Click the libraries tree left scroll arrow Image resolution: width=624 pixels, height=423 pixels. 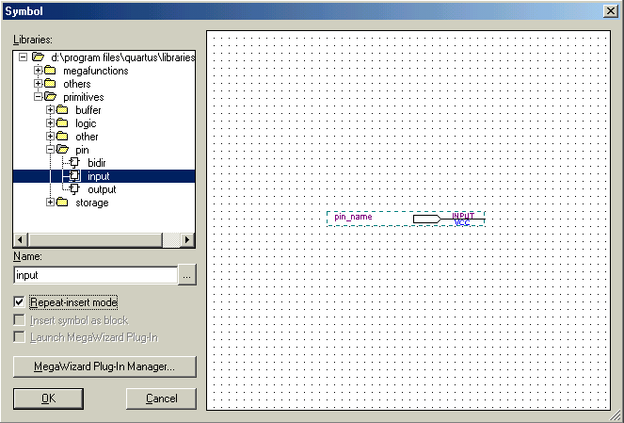(20, 240)
